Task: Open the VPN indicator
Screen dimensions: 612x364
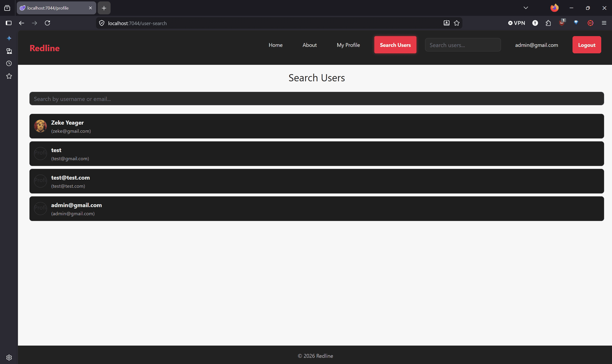Action: [x=517, y=23]
